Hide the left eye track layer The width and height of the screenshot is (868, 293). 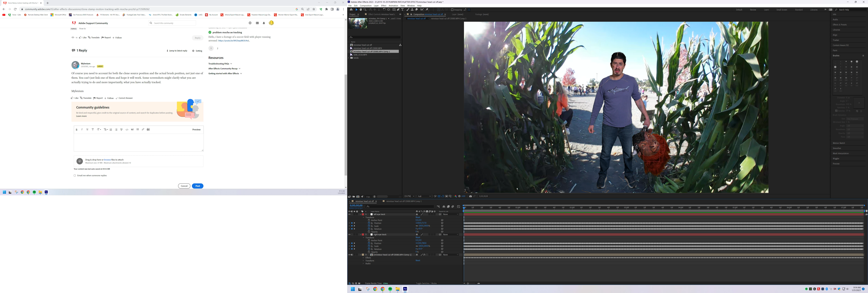pos(349,214)
